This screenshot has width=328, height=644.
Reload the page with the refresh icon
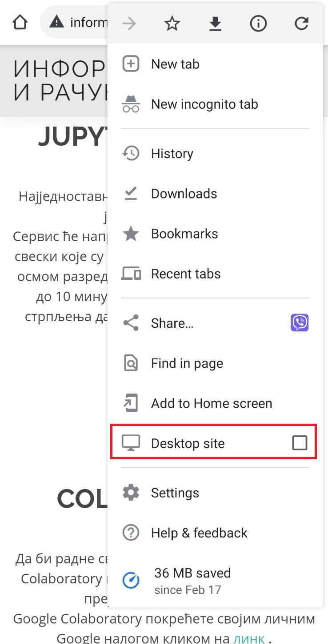(x=301, y=24)
